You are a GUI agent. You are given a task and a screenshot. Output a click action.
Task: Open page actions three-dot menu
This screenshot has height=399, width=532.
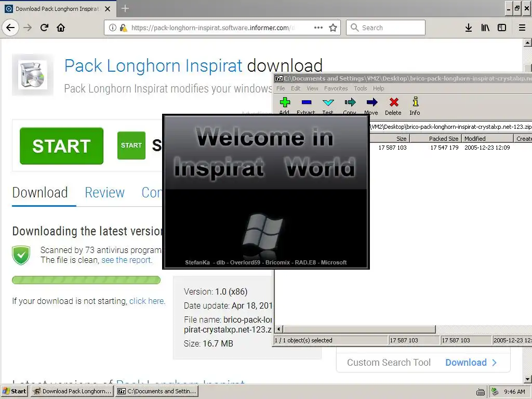tap(318, 28)
